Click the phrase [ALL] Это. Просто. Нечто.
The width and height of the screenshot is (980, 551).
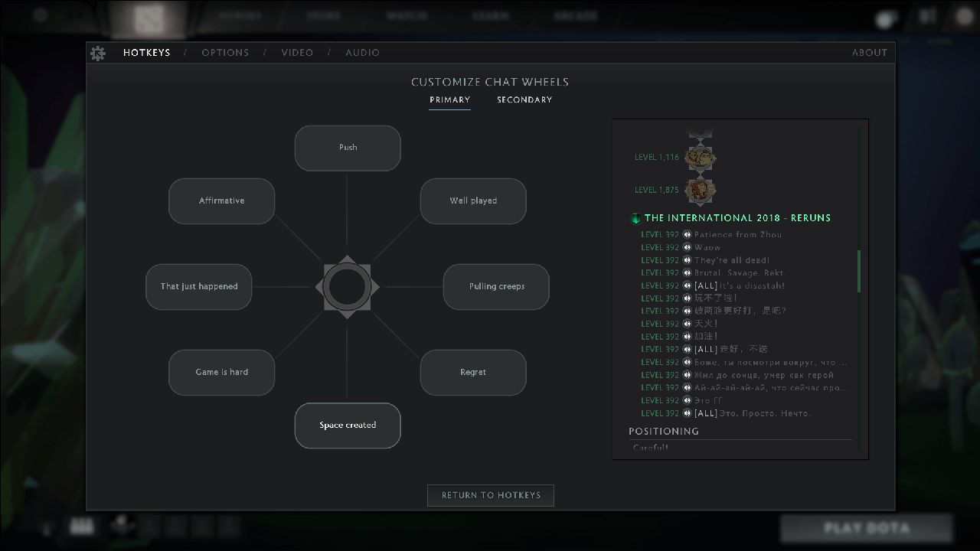[x=753, y=413]
